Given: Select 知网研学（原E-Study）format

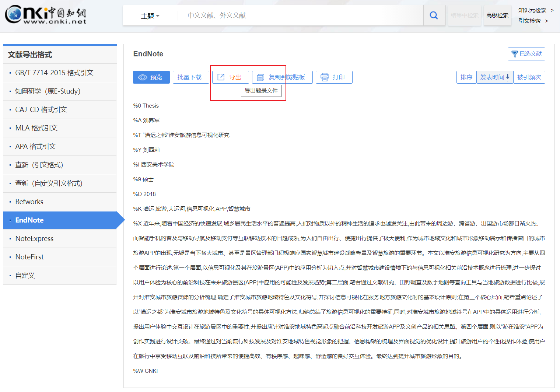Looking at the screenshot, I should (60, 91).
